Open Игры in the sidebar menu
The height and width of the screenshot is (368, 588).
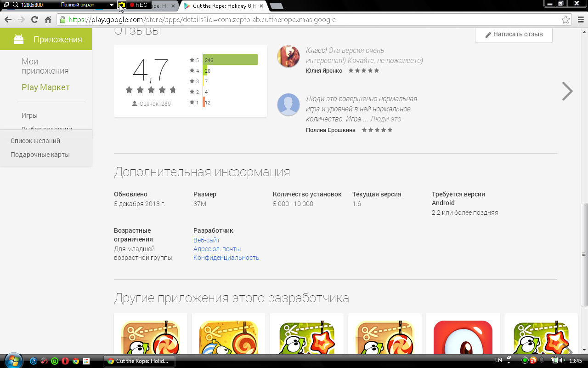click(x=29, y=115)
